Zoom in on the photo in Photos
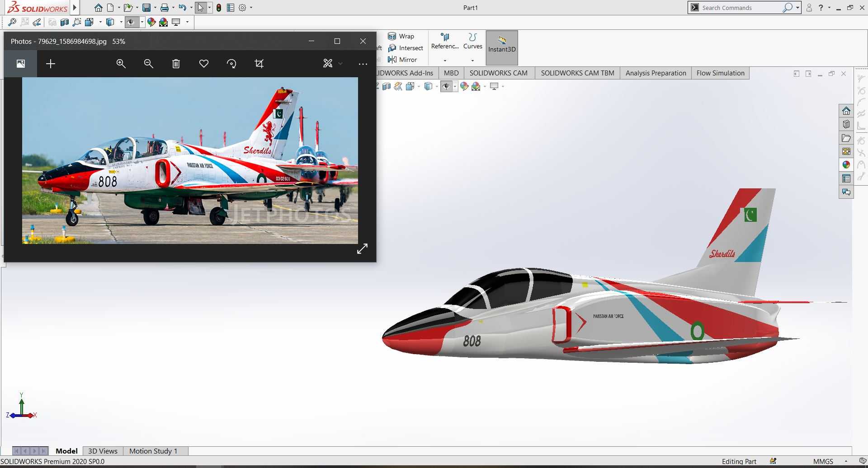 coord(121,64)
